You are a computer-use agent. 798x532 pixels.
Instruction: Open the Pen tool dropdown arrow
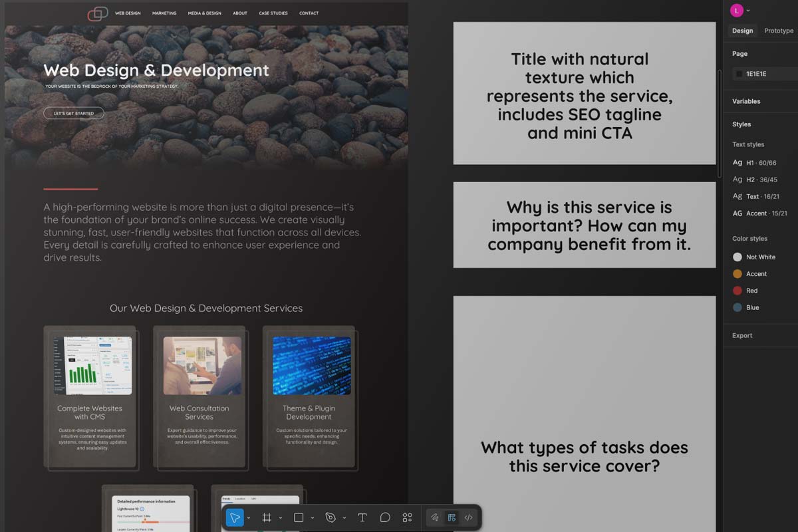[x=343, y=517]
